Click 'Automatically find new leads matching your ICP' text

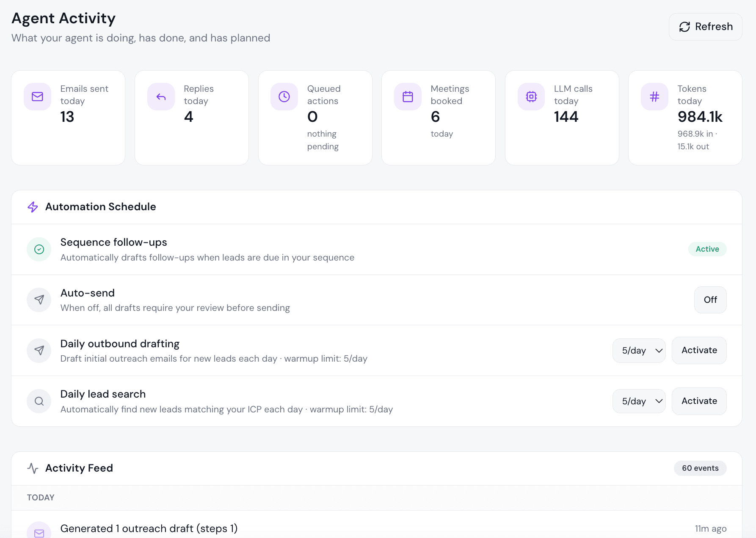226,409
